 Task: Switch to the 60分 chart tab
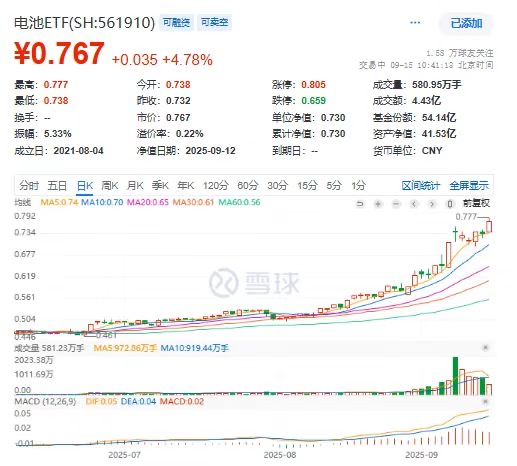248,185
